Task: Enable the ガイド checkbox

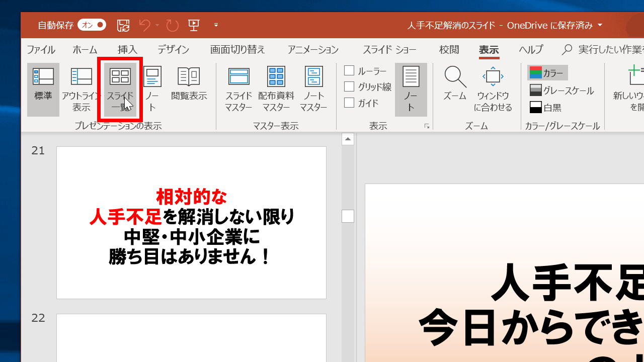Action: (348, 103)
